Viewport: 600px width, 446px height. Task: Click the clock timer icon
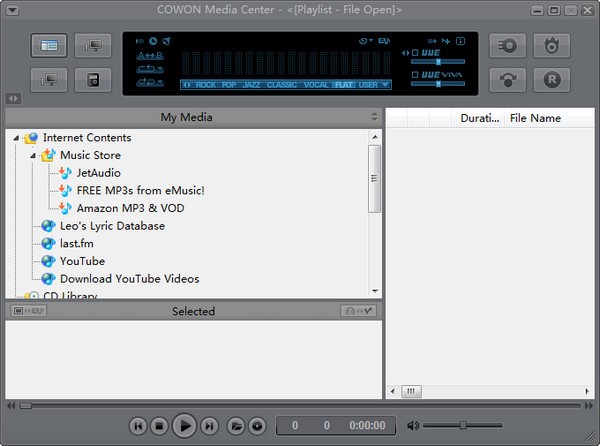[x=153, y=41]
